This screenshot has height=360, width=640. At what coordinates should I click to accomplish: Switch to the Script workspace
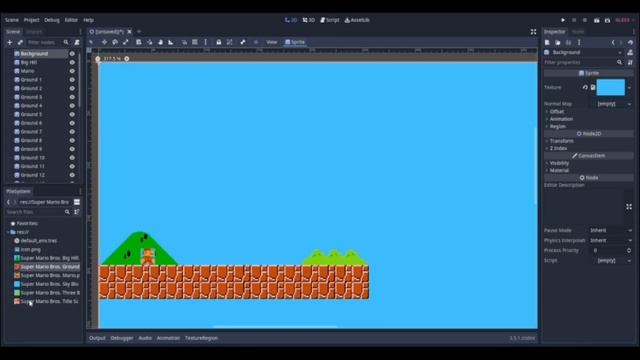coord(330,20)
